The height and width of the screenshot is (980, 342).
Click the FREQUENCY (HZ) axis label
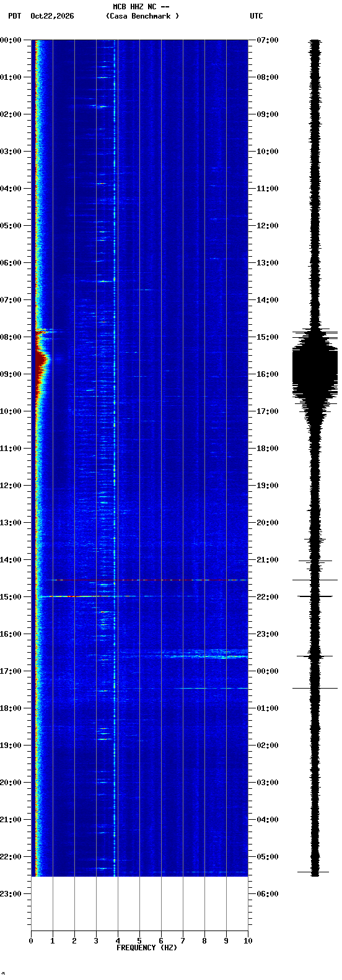point(147,948)
